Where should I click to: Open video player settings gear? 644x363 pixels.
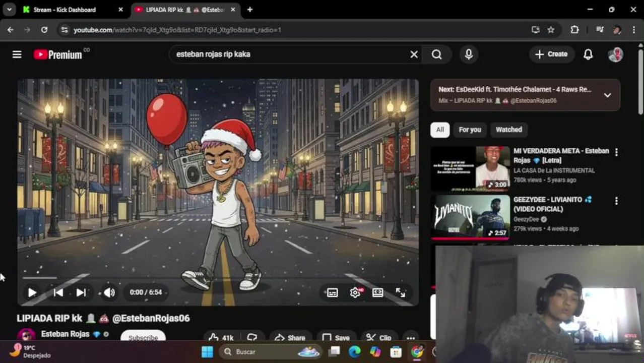pos(355,293)
